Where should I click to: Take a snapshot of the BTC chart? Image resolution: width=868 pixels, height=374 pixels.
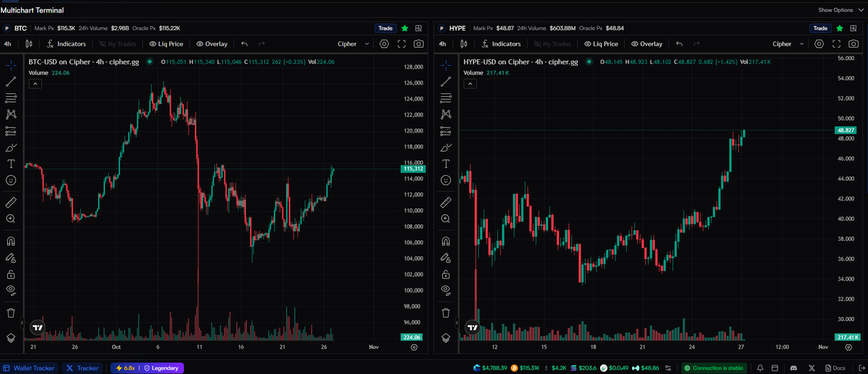(x=418, y=44)
